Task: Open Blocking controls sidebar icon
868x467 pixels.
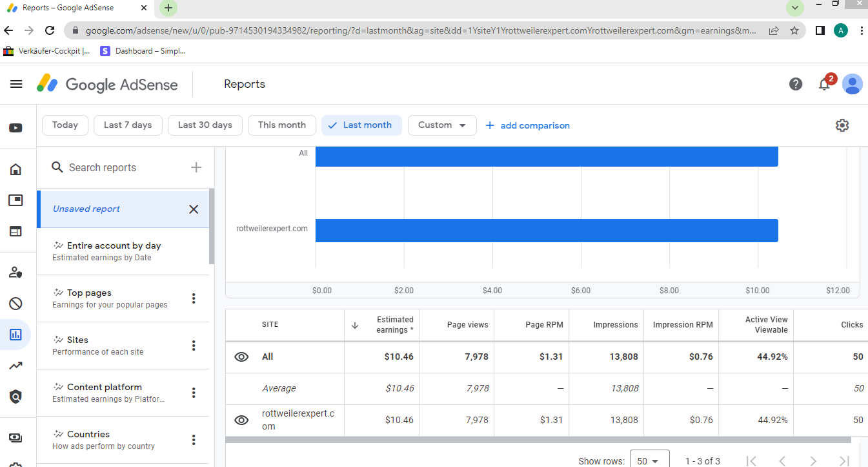Action: click(15, 304)
